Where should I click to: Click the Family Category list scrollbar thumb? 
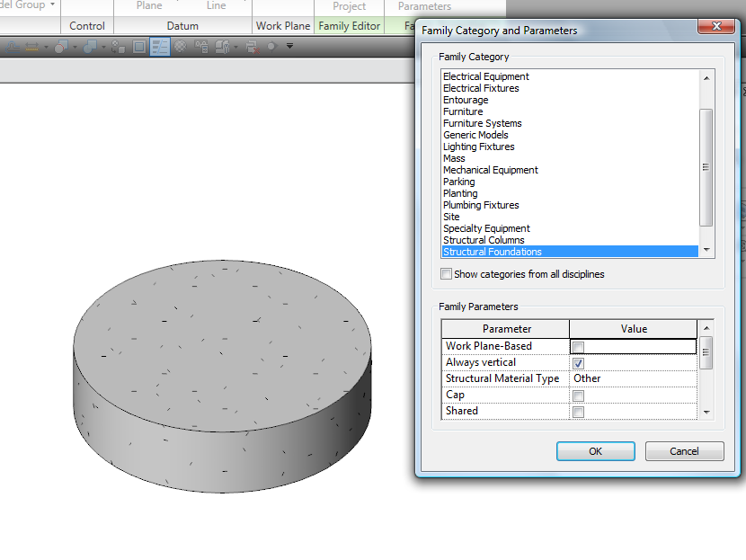click(706, 167)
